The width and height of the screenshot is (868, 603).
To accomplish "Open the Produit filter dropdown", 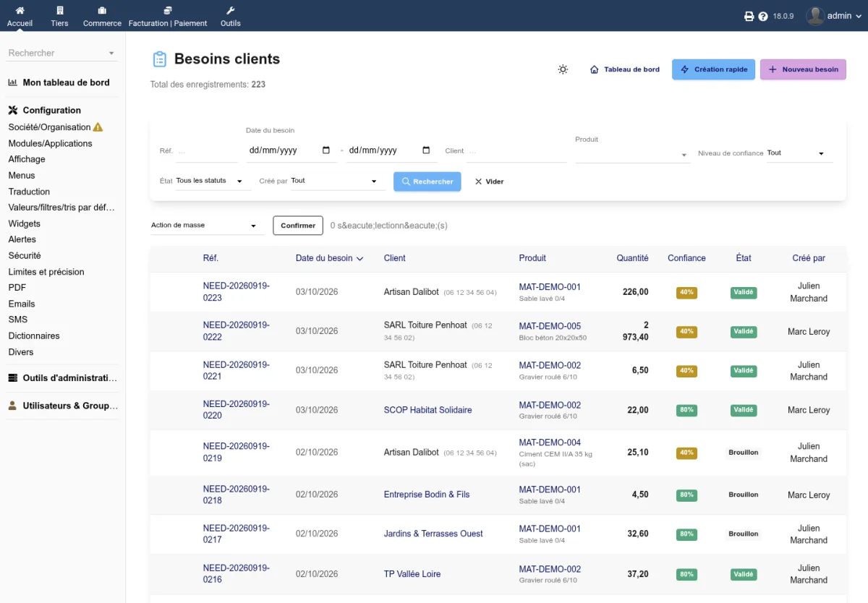I will pyautogui.click(x=633, y=154).
